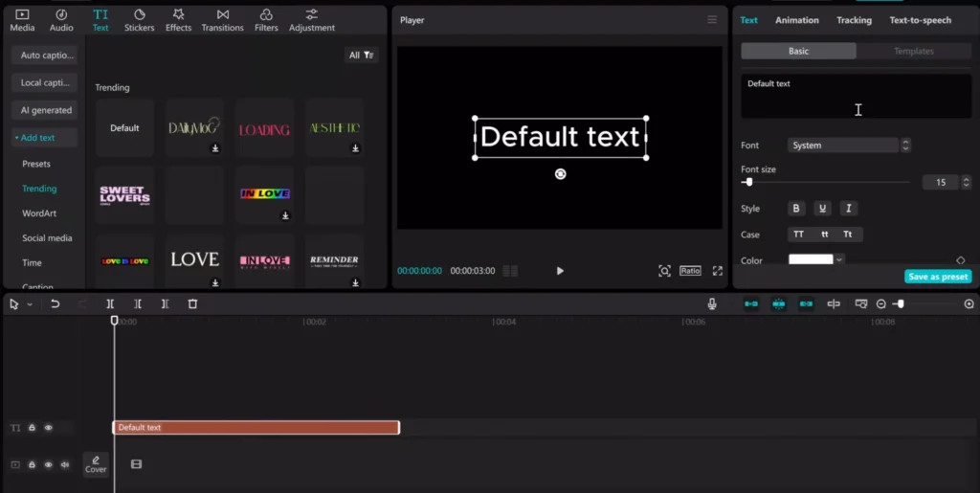
Task: Click the Font size slider handle
Action: tap(748, 182)
